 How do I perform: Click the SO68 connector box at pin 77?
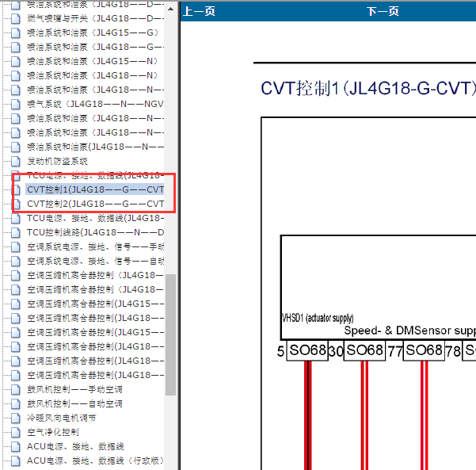[424, 350]
